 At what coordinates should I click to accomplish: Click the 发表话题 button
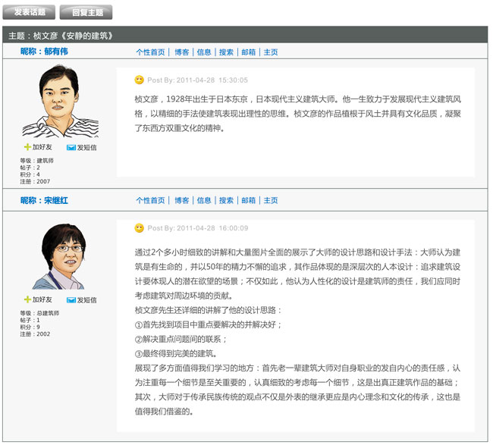30,12
